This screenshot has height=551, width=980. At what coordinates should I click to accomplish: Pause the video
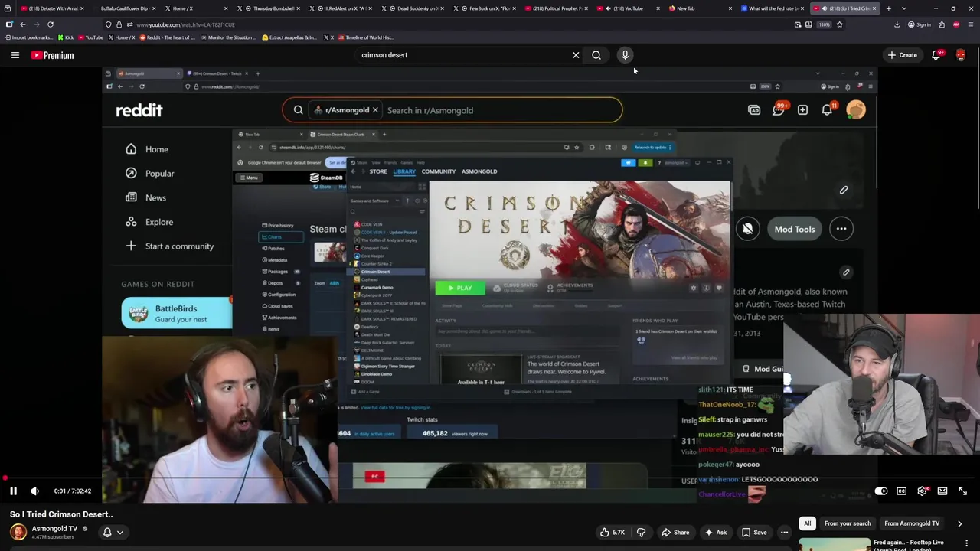pyautogui.click(x=13, y=491)
